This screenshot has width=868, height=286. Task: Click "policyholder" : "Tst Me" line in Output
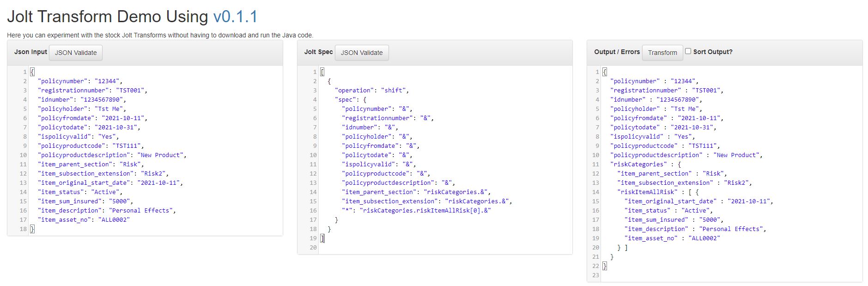tap(656, 109)
